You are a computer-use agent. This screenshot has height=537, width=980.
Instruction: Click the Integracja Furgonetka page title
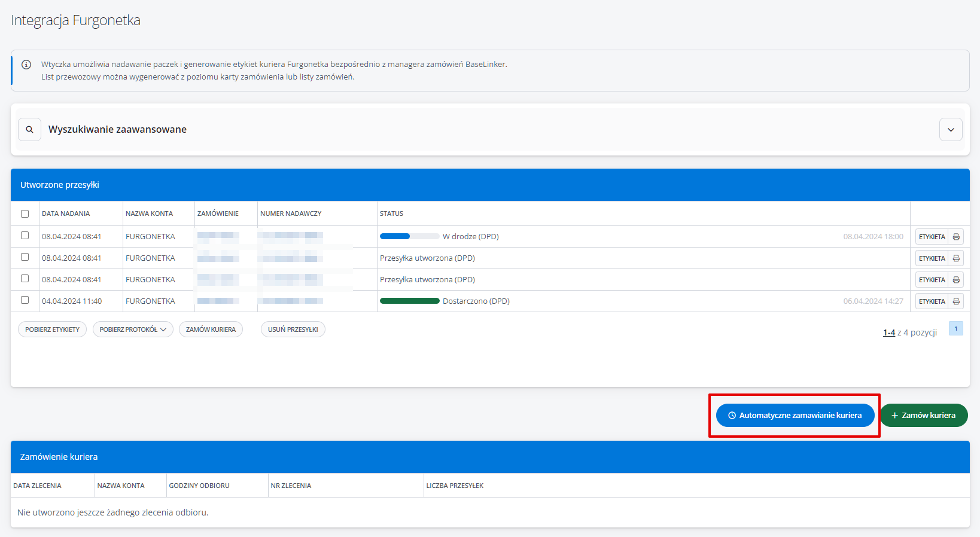point(76,20)
